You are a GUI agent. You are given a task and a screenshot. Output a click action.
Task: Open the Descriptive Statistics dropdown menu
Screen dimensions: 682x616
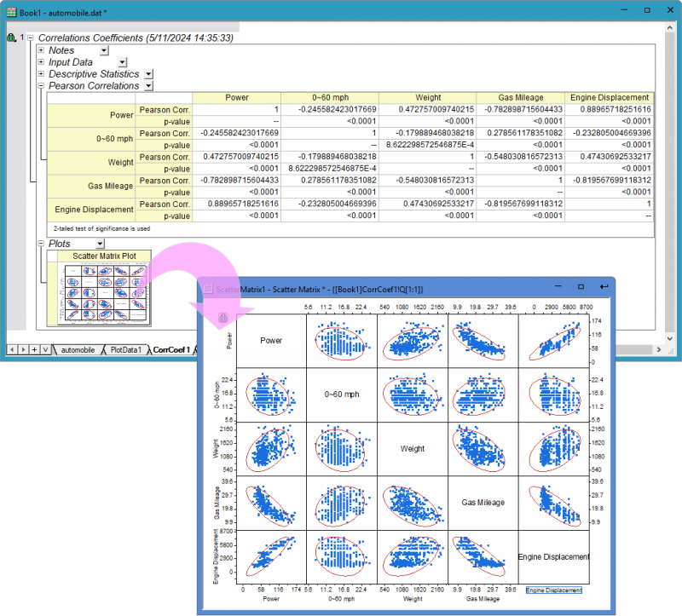tap(148, 74)
